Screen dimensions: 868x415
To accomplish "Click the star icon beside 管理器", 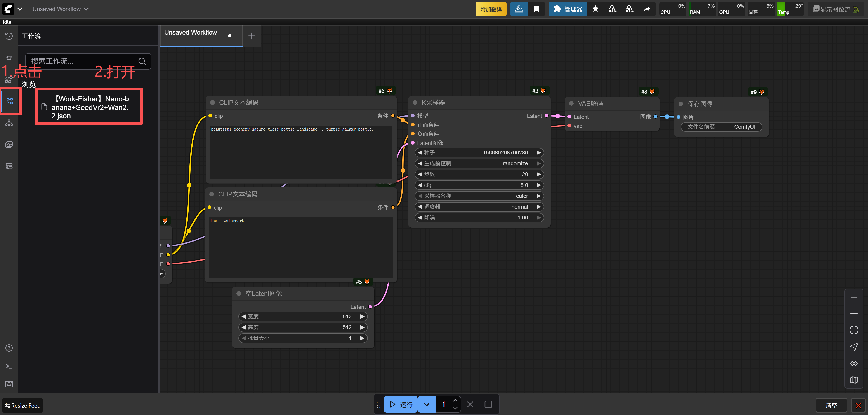I will 595,9.
